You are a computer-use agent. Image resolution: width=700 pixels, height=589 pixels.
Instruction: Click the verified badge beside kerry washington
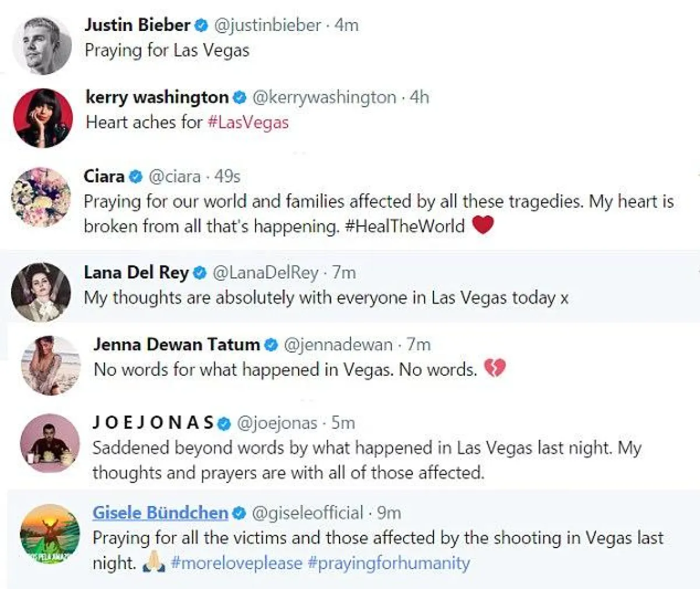(240, 97)
